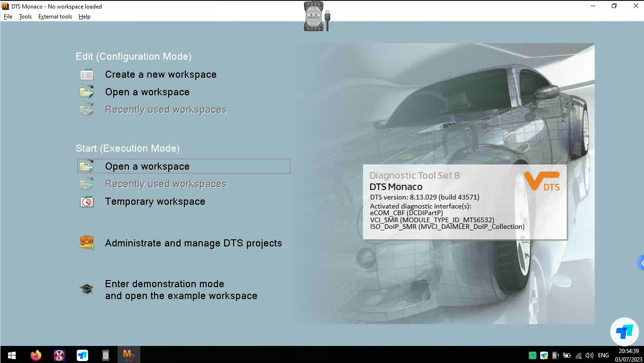The image size is (644, 363).
Task: Click the floating TeamViewer badge bottom-right
Action: point(624,332)
